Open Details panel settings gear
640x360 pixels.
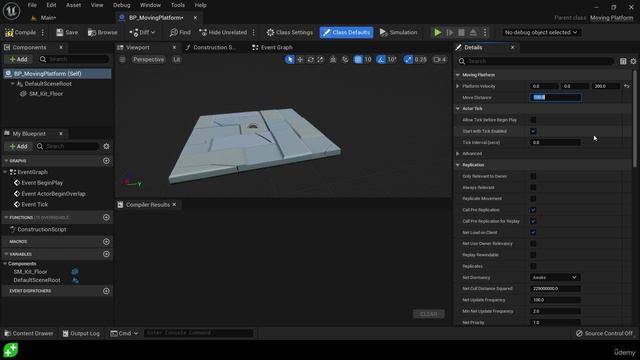633,61
